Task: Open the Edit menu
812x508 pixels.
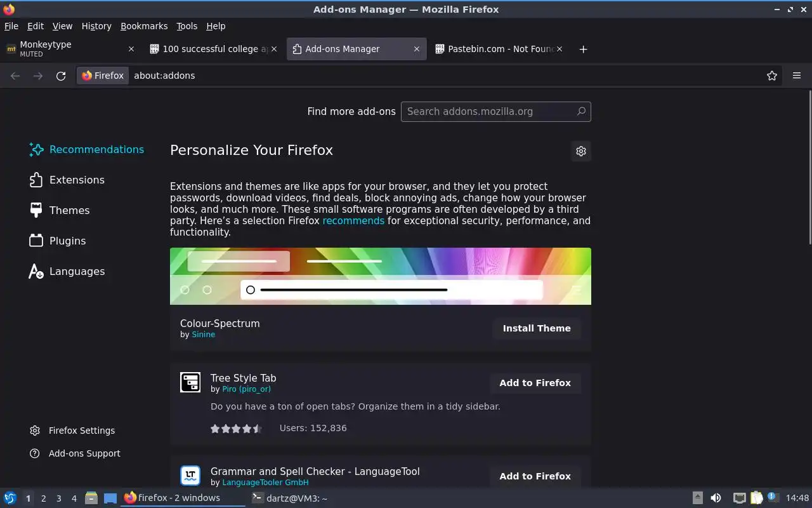Action: coord(36,26)
